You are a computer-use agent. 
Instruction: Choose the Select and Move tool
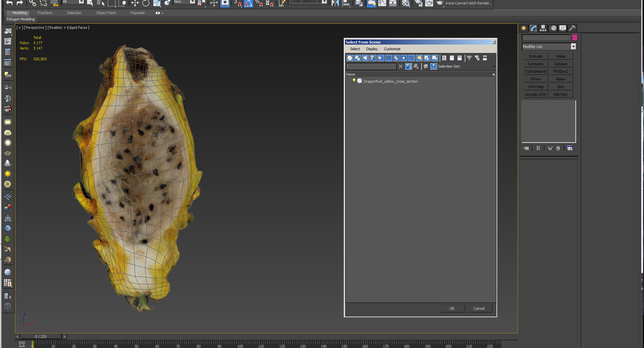coord(135,3)
